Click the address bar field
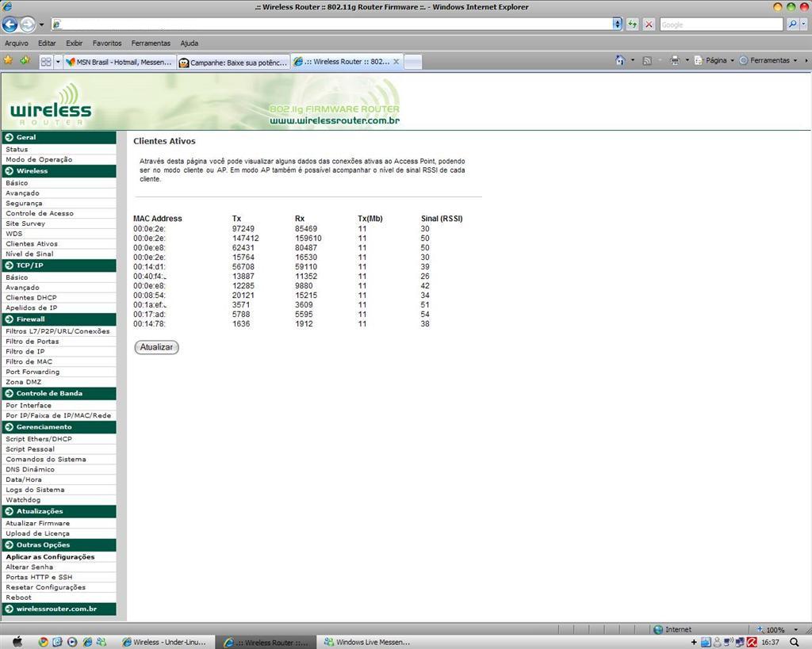Viewport: 812px width, 649px height. (x=331, y=24)
